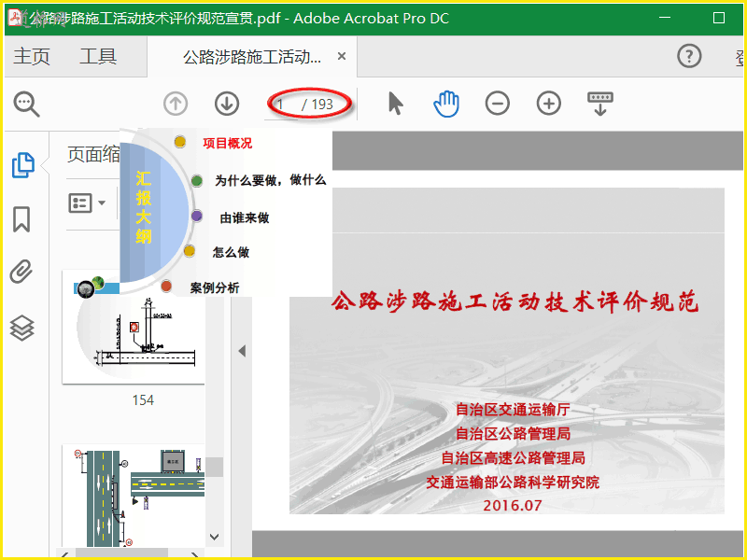747x560 pixels.
Task: Go to previous page arrow
Action: click(x=176, y=104)
